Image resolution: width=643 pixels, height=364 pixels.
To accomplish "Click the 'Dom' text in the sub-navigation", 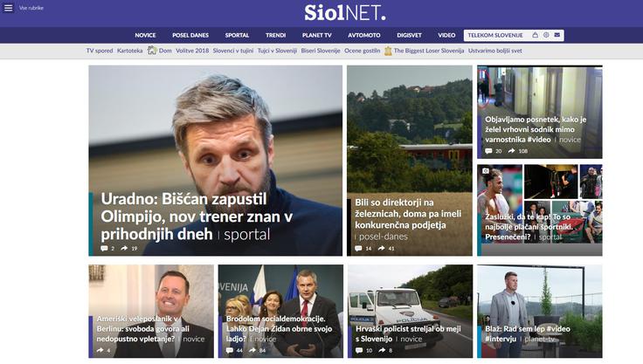I will (x=165, y=51).
